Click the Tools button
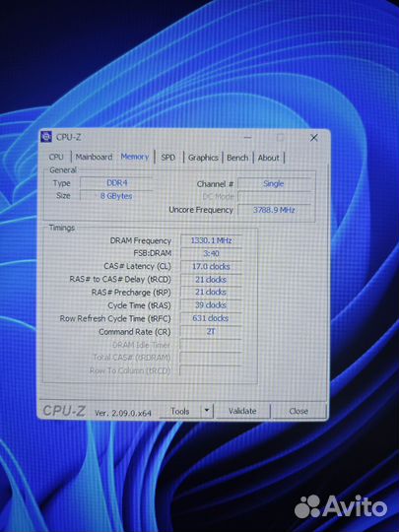The width and height of the screenshot is (399, 532). pos(180,411)
